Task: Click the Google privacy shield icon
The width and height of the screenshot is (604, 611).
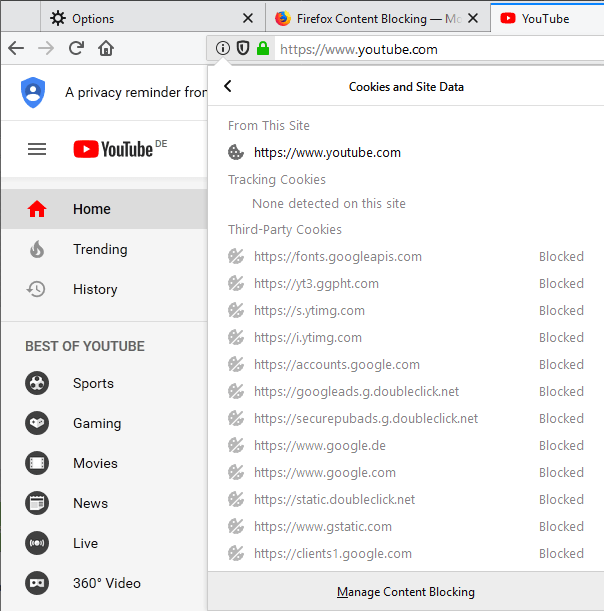Action: click(33, 92)
